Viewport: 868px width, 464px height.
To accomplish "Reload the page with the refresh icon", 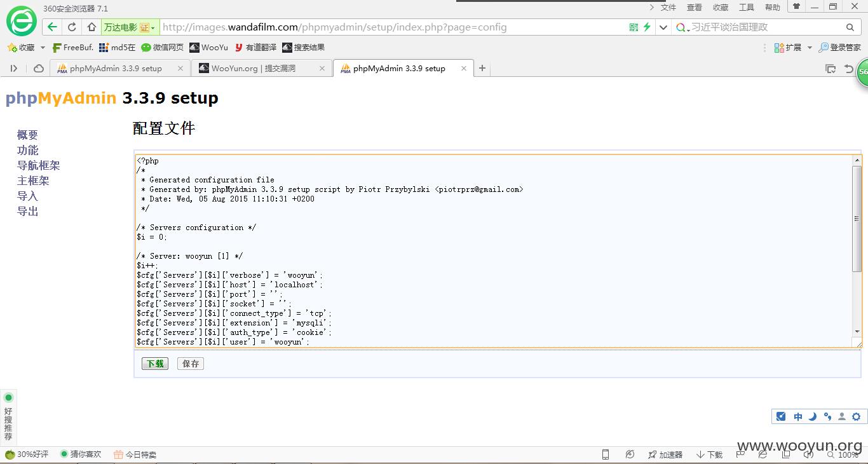I will (x=72, y=27).
